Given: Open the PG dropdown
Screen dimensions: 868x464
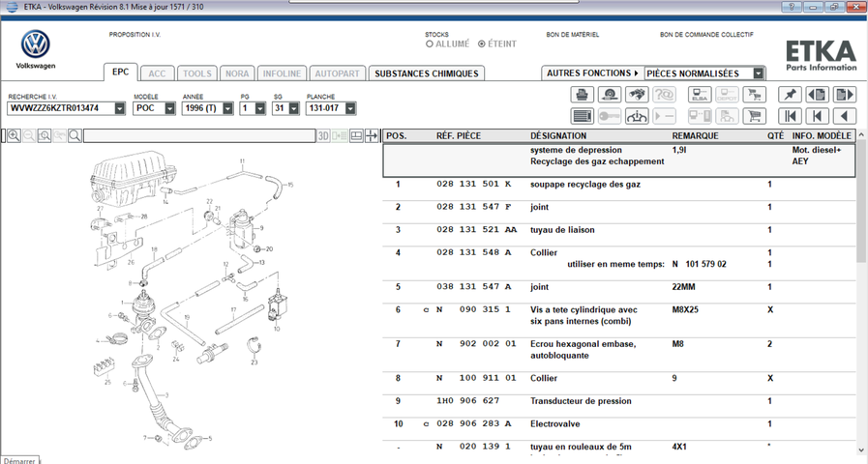Looking at the screenshot, I should pos(260,108).
